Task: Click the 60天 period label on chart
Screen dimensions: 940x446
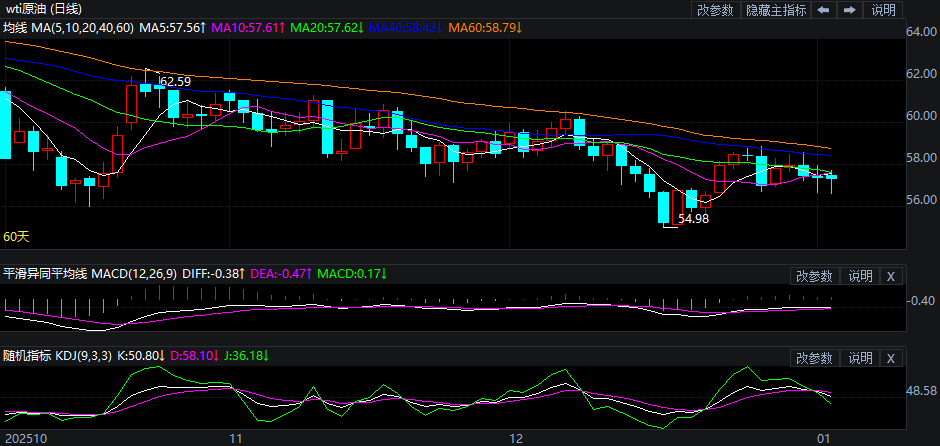Action: click(17, 237)
